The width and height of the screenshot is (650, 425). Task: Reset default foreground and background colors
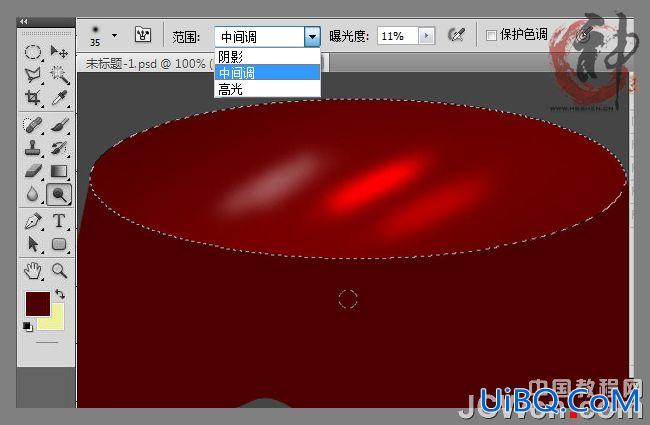click(27, 327)
